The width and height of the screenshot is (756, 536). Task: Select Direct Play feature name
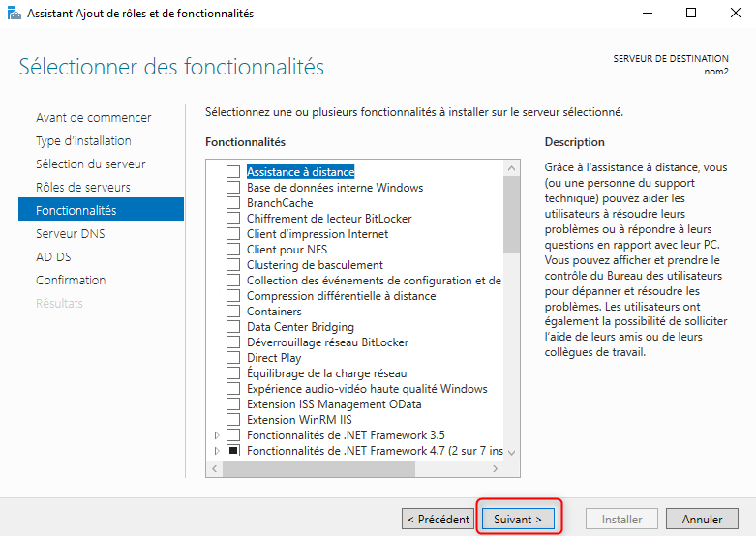[x=274, y=358]
